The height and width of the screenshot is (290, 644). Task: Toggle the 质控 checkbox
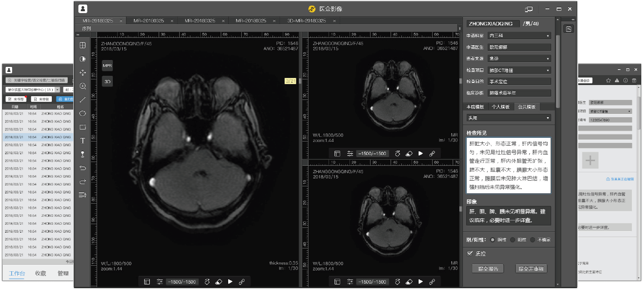(470, 253)
